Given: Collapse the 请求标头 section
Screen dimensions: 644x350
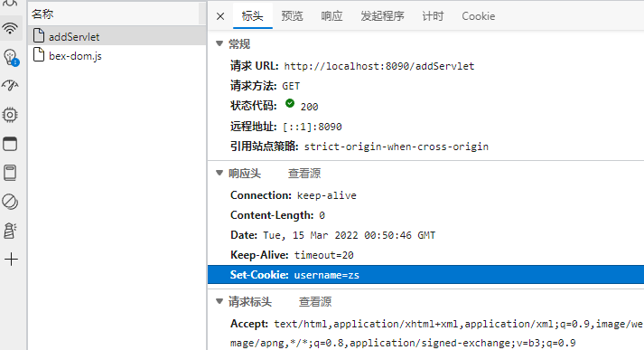Looking at the screenshot, I should point(219,301).
